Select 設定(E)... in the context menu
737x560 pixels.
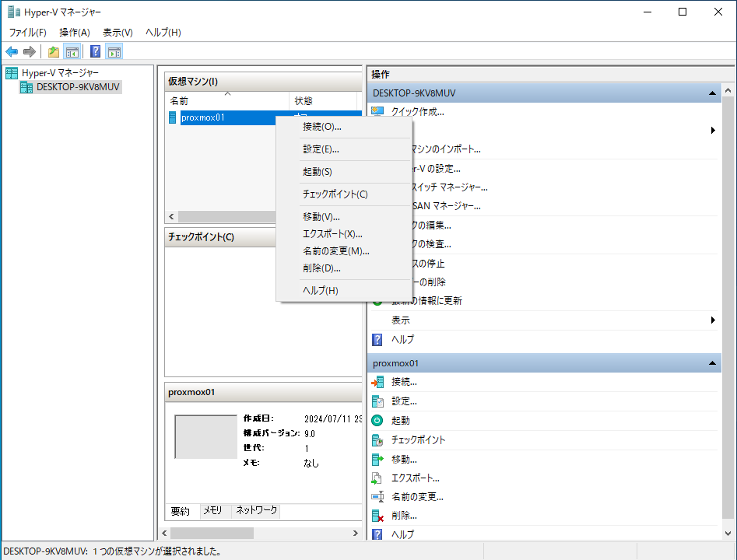point(321,149)
